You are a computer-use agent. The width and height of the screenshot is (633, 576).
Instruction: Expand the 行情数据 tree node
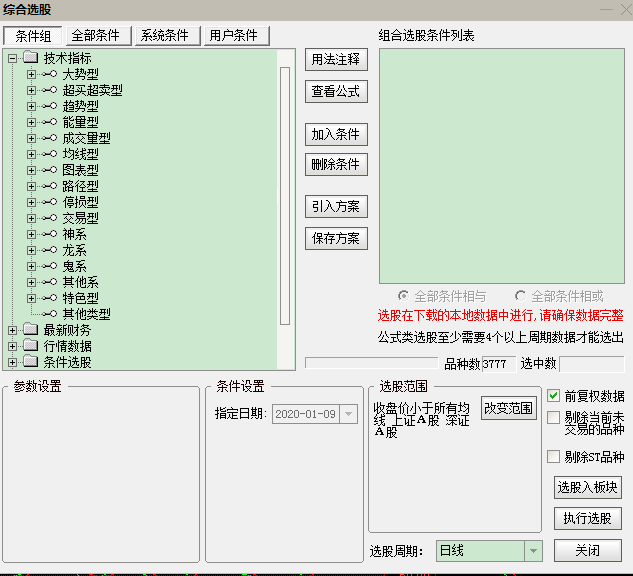point(13,346)
